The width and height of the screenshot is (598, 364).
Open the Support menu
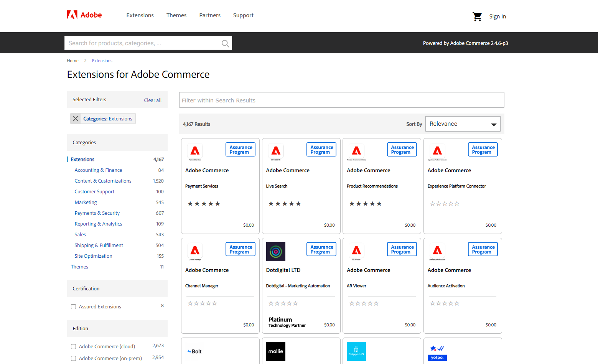(243, 15)
